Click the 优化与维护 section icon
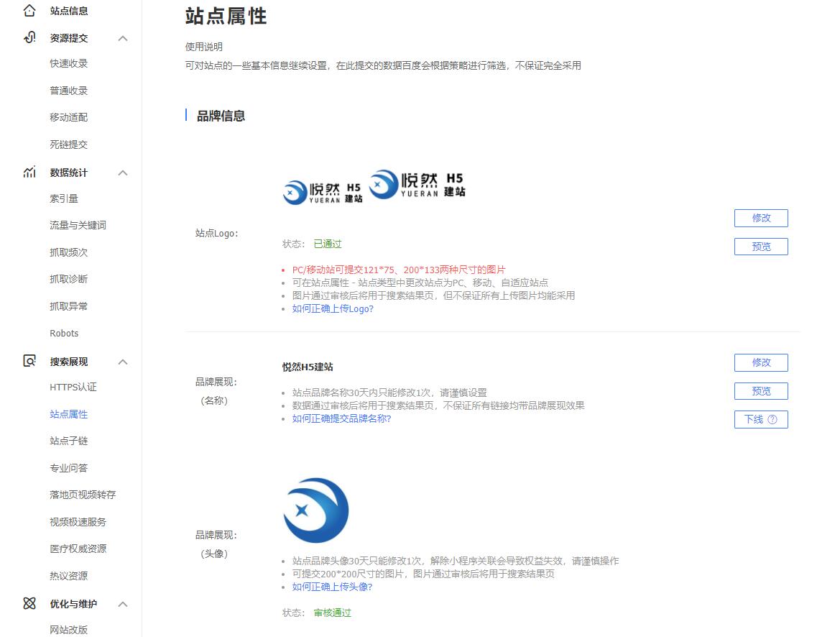The width and height of the screenshot is (840, 637). click(x=29, y=603)
